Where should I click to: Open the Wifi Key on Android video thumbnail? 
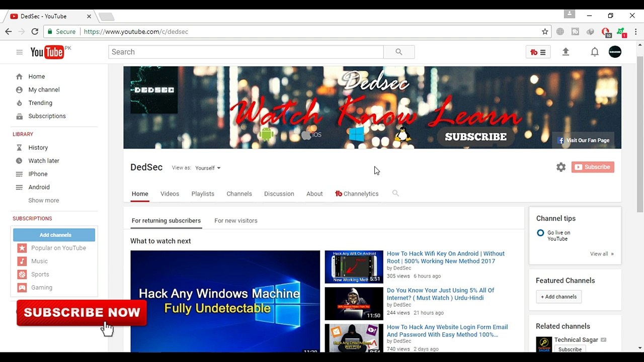(x=354, y=266)
